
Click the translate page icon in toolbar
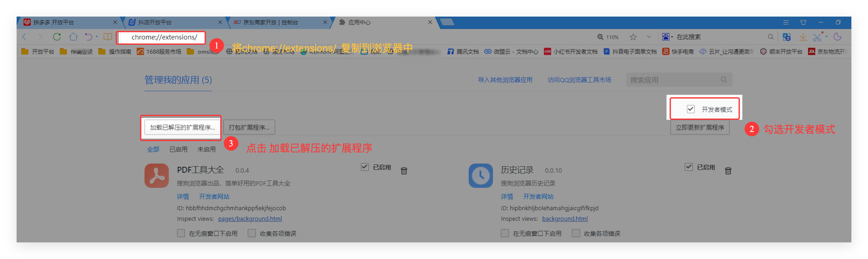[787, 37]
